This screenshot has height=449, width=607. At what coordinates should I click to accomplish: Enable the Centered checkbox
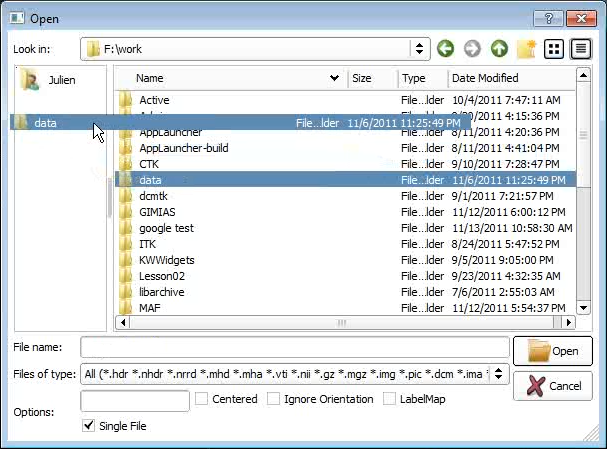coord(202,399)
